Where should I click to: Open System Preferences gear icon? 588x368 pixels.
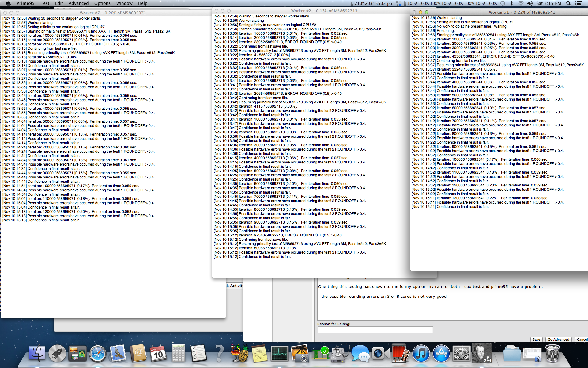(x=461, y=353)
